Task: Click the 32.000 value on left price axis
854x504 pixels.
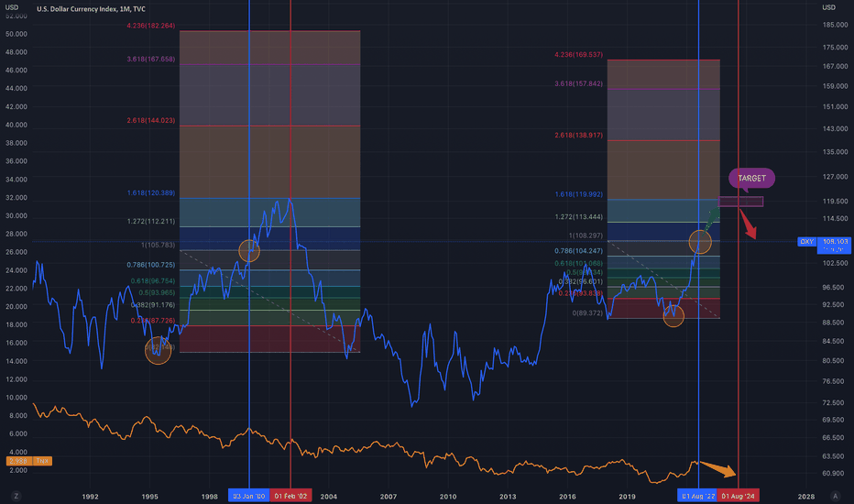Action: point(16,198)
